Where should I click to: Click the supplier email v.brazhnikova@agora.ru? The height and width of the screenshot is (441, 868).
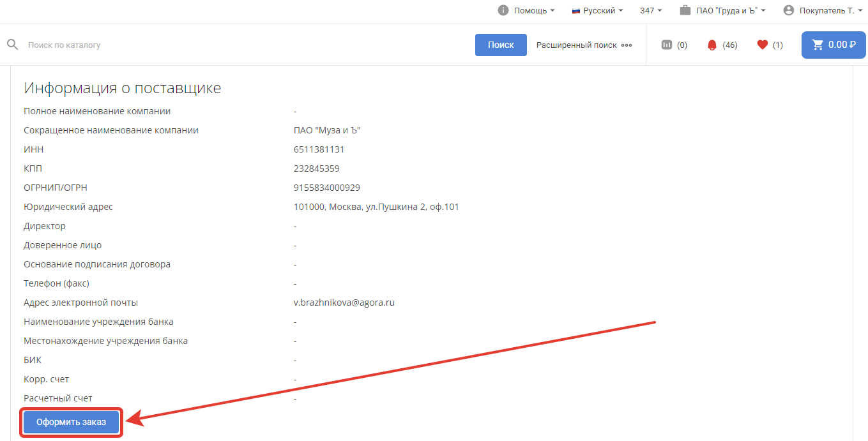click(x=344, y=303)
